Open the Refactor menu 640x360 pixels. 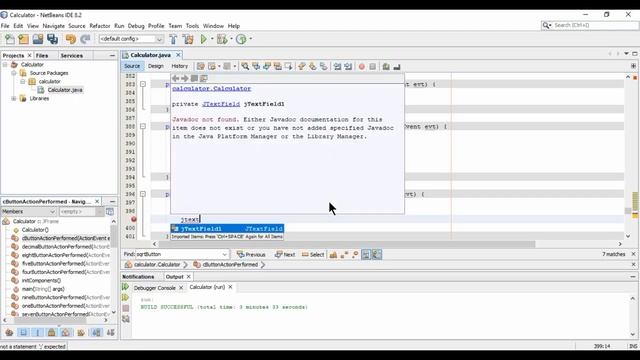click(100, 26)
